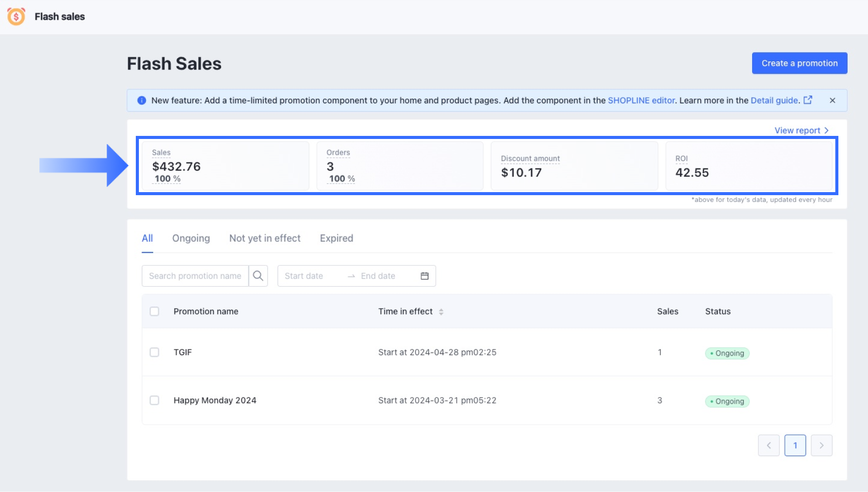
Task: Switch to the Ongoing tab
Action: click(191, 239)
